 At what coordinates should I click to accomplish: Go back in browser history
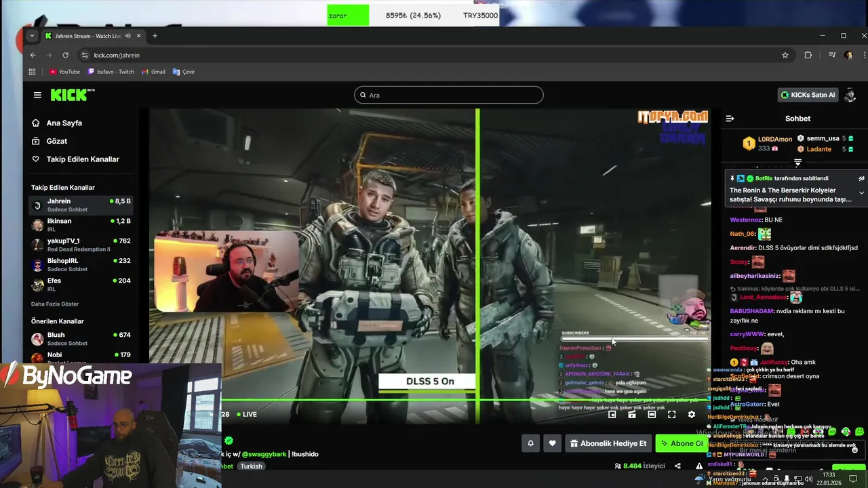click(x=33, y=55)
